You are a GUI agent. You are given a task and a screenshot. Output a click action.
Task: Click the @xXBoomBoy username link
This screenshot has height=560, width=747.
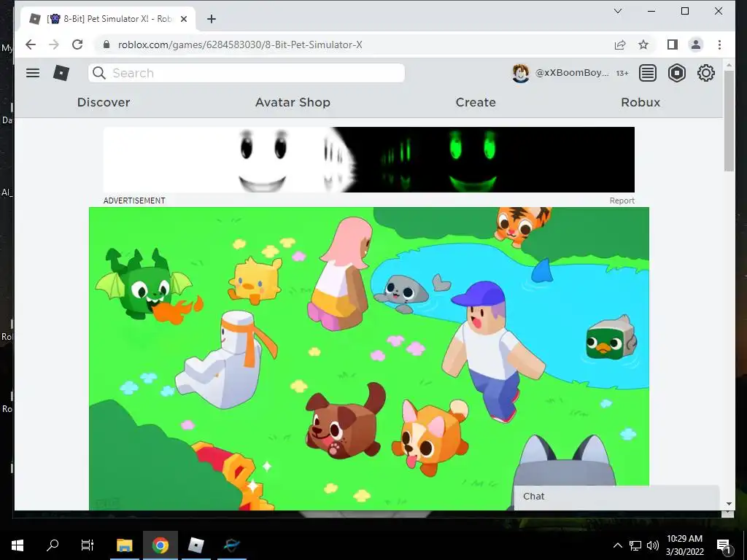(x=572, y=73)
